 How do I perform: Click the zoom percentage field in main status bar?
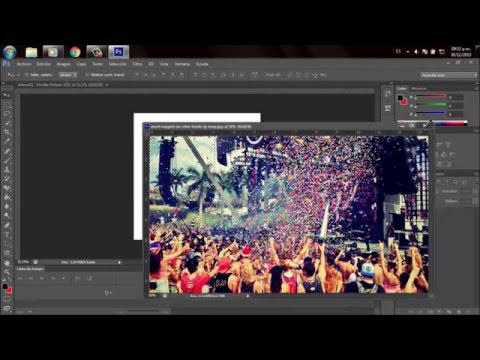coord(23,262)
